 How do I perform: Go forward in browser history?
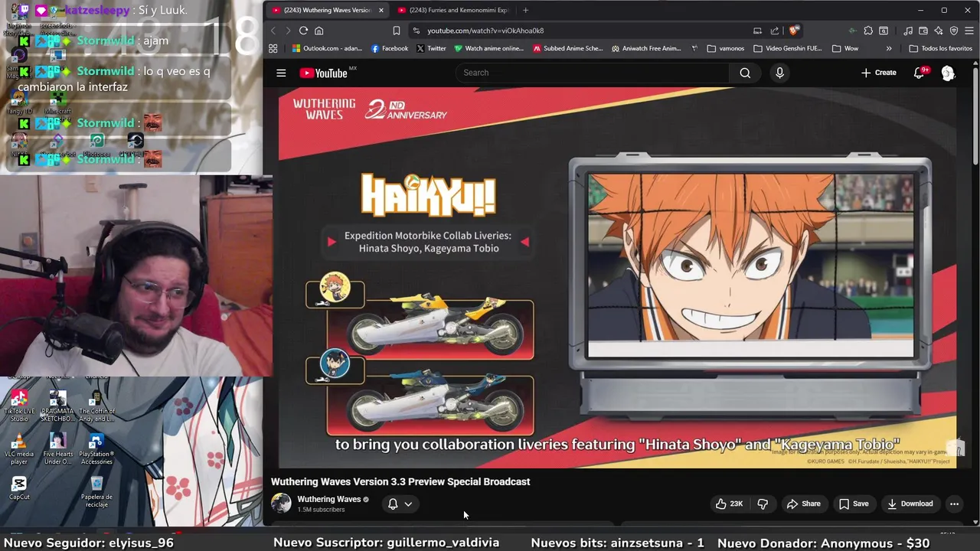288,31
